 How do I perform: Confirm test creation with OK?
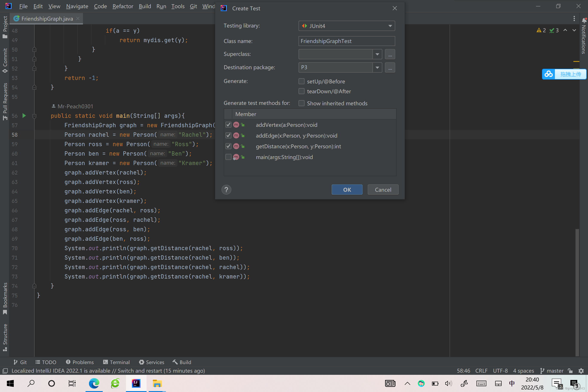(x=347, y=190)
